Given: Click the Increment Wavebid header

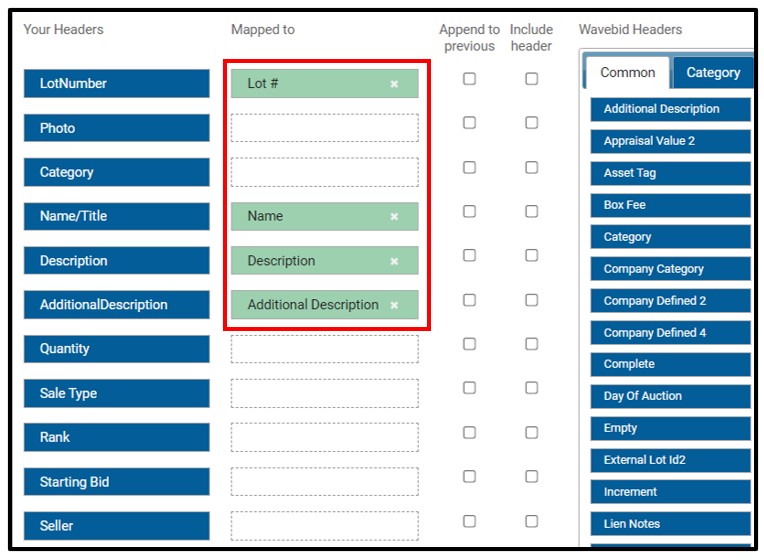Looking at the screenshot, I should pos(670,492).
